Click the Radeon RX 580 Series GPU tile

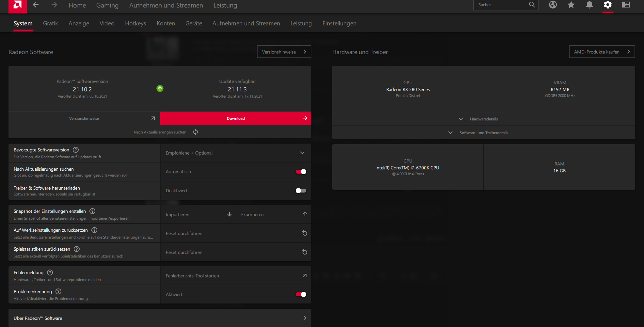pyautogui.click(x=408, y=89)
